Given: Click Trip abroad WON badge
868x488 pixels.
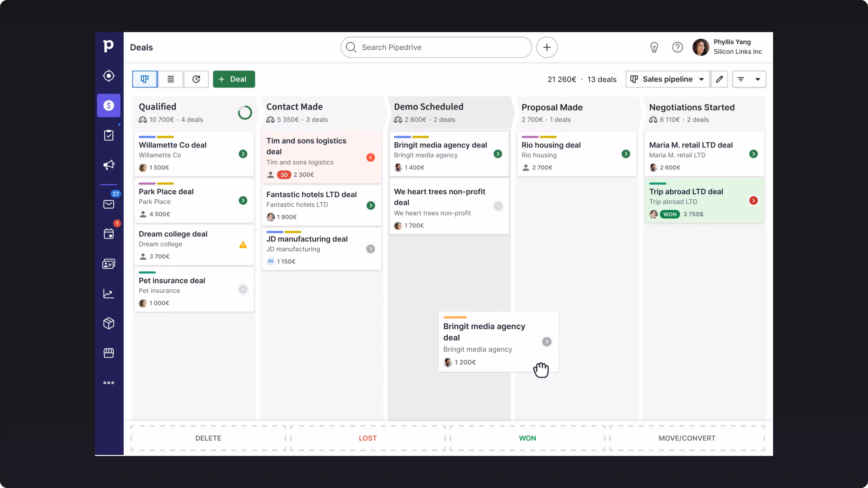Looking at the screenshot, I should click(670, 214).
